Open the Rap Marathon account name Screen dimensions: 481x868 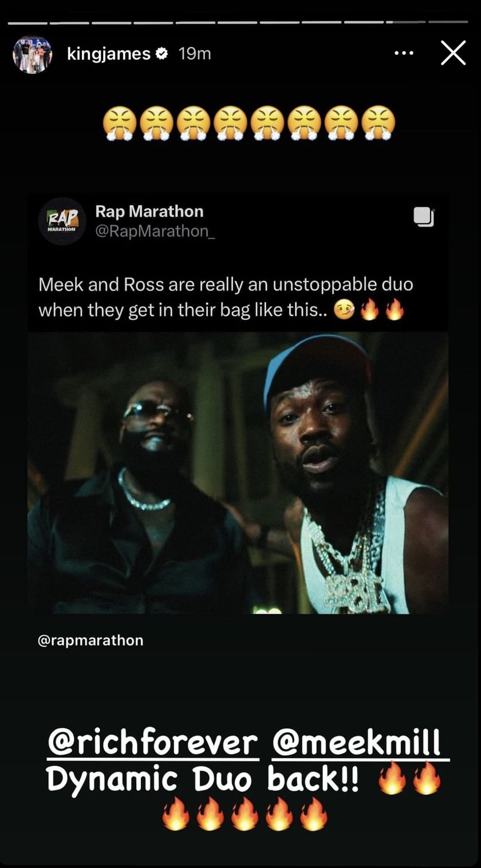click(149, 211)
